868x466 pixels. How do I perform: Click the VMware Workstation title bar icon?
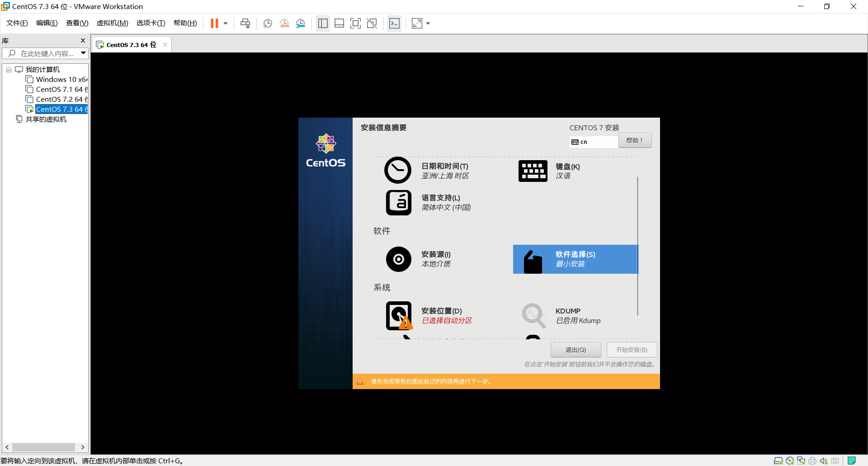pos(5,6)
